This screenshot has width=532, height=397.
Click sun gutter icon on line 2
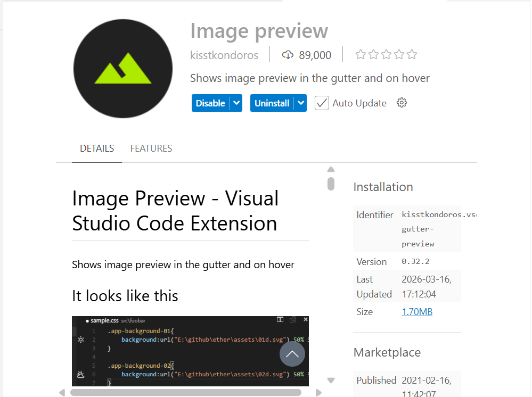81,340
